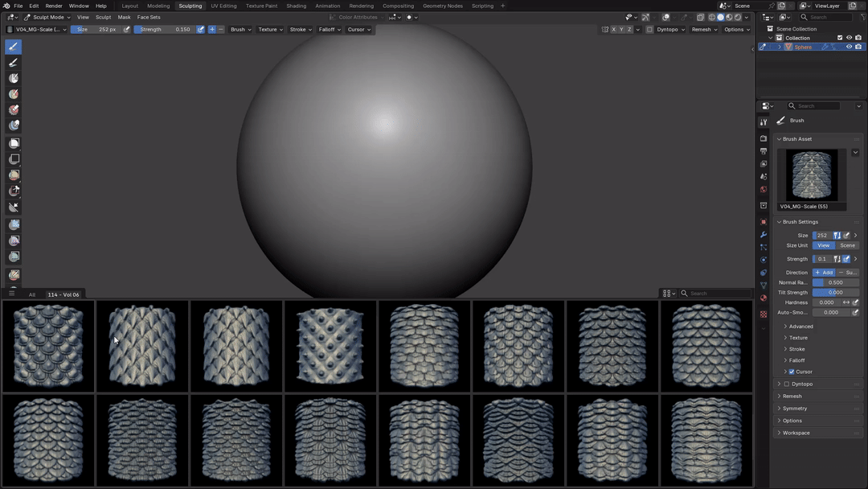Open the Modifiers properties tab
Viewport: 868px width, 489px height.
click(x=764, y=234)
